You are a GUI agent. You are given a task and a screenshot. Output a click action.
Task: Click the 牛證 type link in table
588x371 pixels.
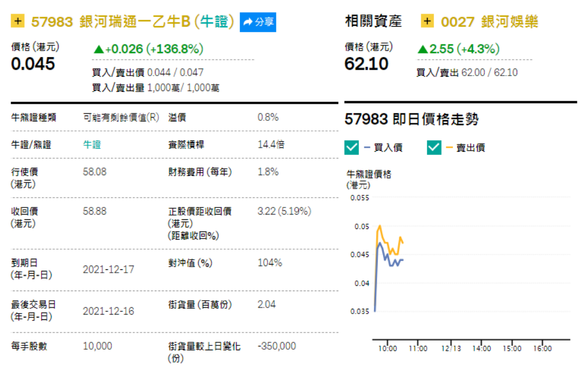(x=92, y=145)
